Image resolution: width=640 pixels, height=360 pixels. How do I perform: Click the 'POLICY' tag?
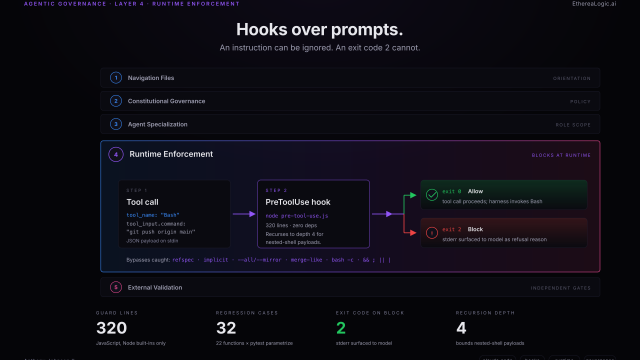tap(580, 102)
